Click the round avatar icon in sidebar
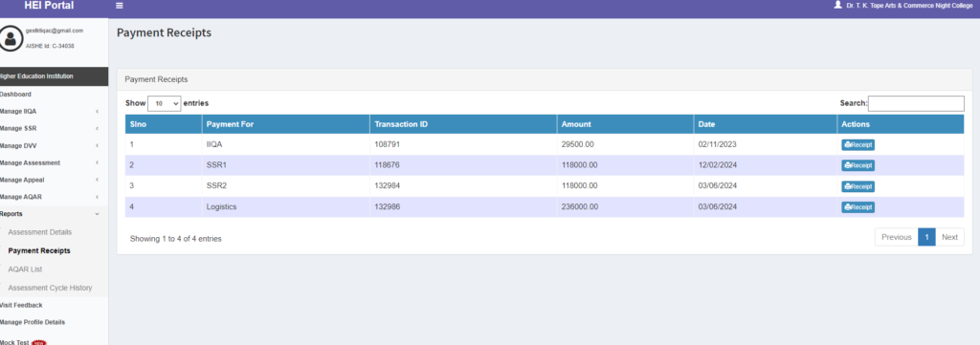980x345 pixels. tap(10, 38)
